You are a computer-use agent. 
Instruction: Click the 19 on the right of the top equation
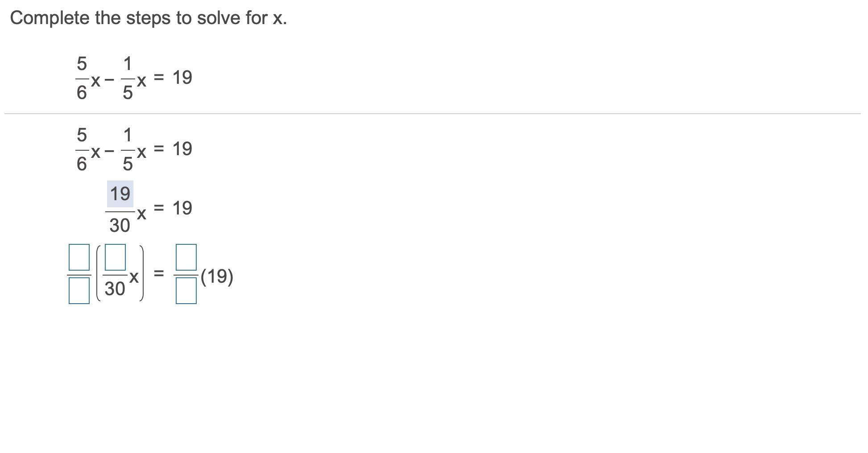[x=182, y=78]
